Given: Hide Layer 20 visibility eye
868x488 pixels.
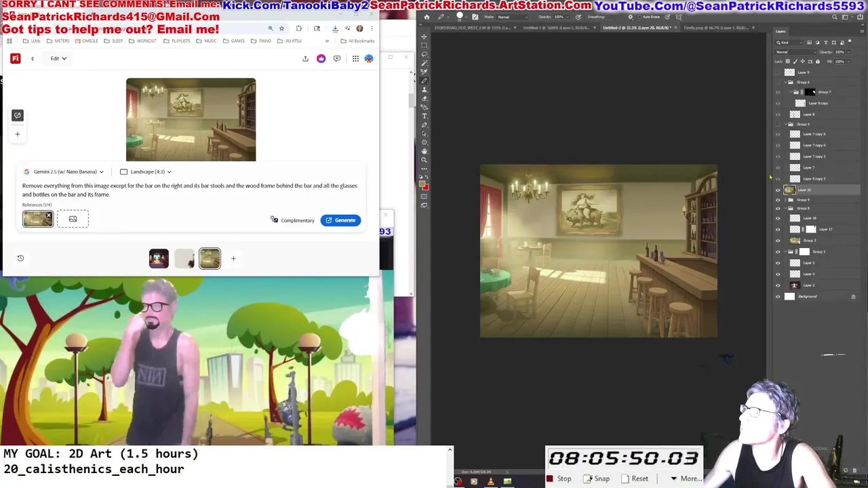Looking at the screenshot, I should [778, 190].
